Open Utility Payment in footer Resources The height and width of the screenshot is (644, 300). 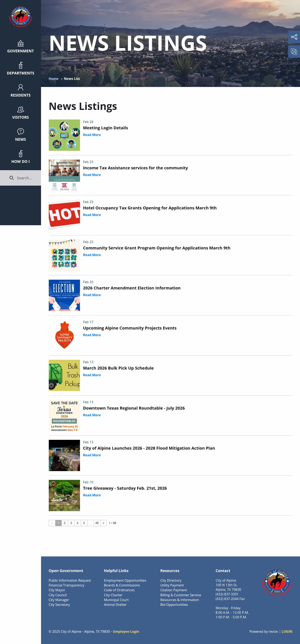[x=172, y=585]
